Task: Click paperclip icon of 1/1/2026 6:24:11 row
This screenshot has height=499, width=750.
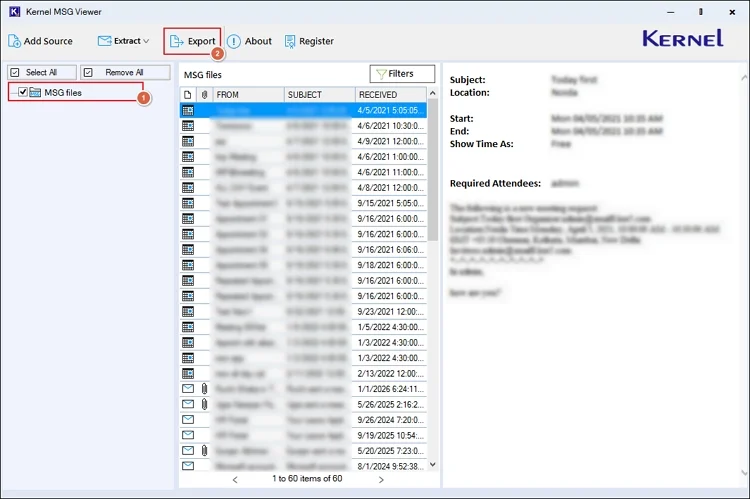Action: pos(204,388)
